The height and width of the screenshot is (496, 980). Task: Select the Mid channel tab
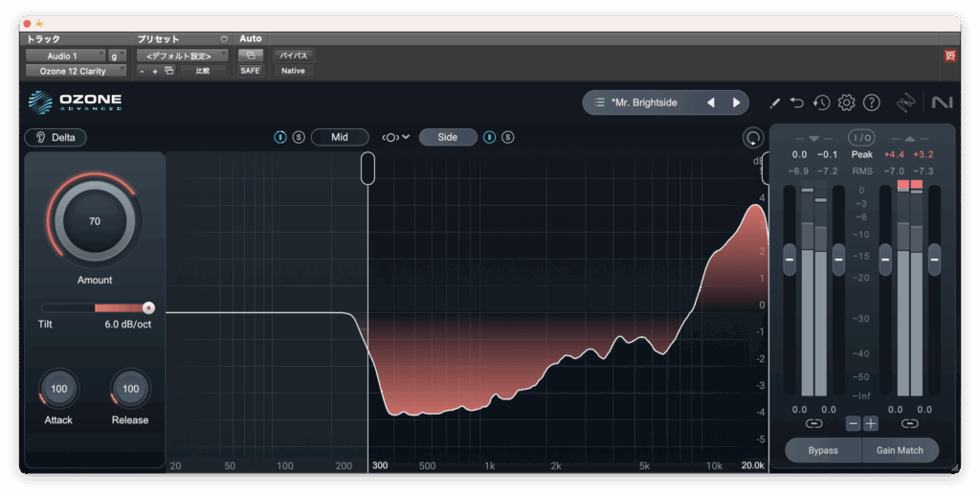(339, 137)
